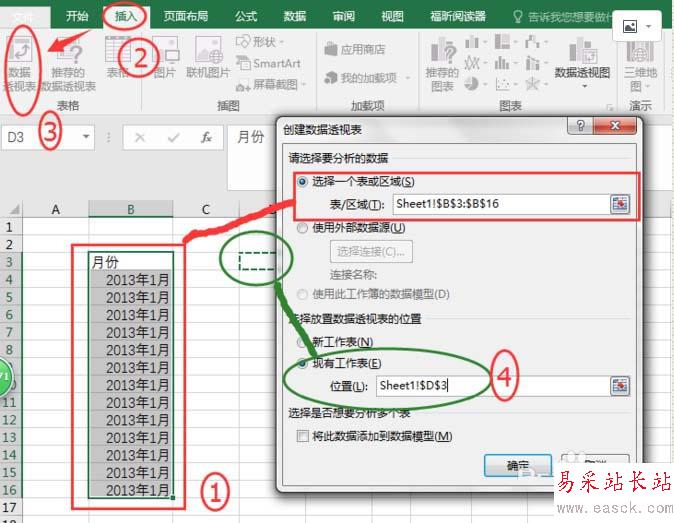The width and height of the screenshot is (674, 523).
Task: Open 推荐的图表 recommended charts
Action: [442, 64]
